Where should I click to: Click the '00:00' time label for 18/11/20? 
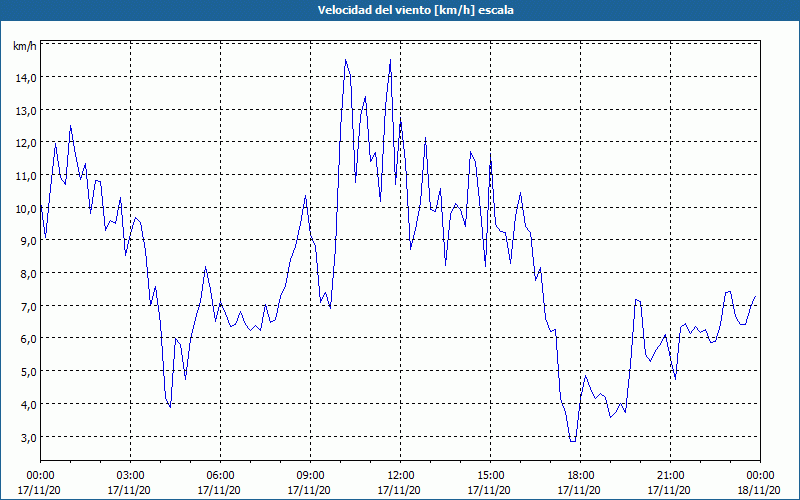[x=760, y=476]
